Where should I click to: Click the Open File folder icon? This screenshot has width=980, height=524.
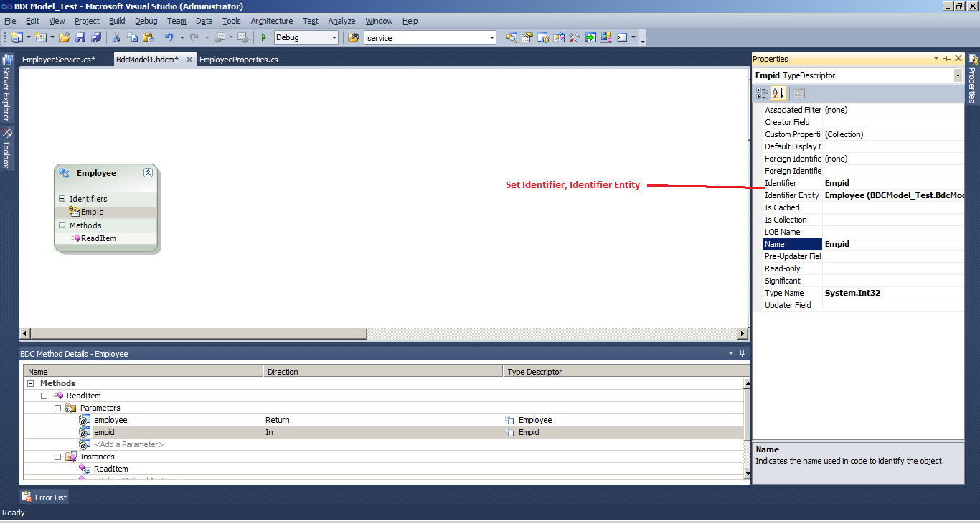coord(65,37)
